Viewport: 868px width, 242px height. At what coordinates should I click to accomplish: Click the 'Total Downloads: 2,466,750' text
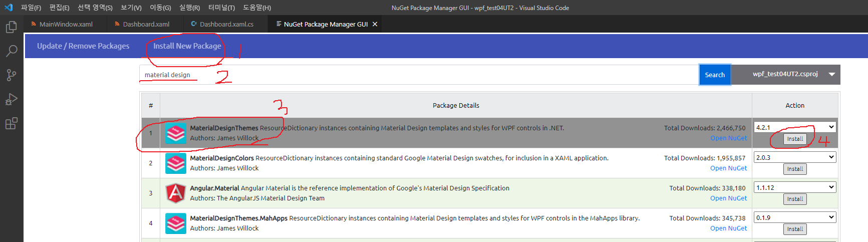click(x=705, y=128)
